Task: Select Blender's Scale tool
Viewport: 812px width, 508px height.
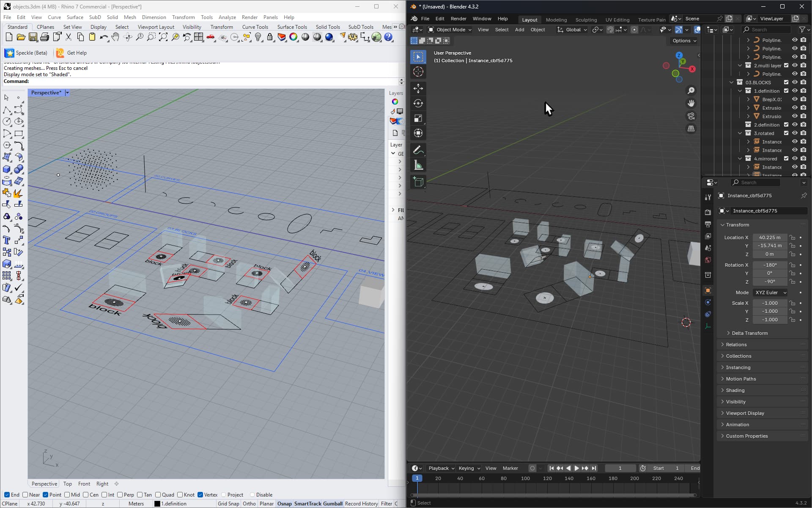Action: [x=418, y=118]
